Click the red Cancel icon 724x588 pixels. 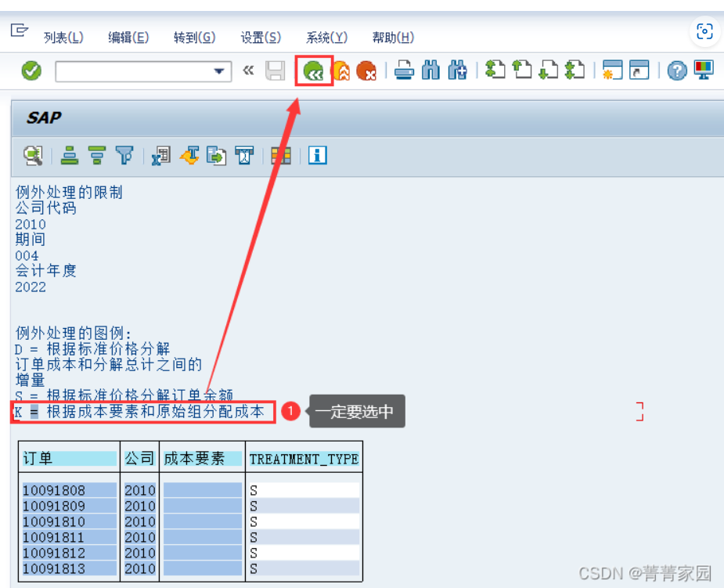pos(366,71)
